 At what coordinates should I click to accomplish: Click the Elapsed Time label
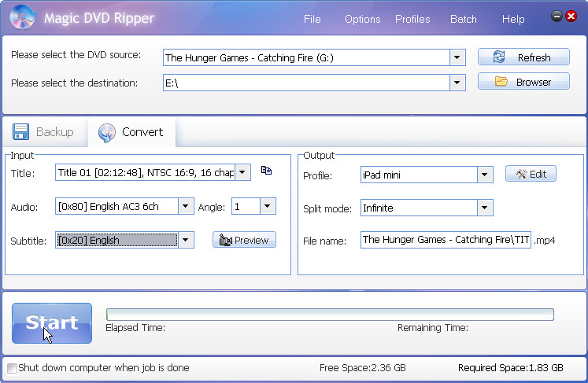[x=135, y=328]
